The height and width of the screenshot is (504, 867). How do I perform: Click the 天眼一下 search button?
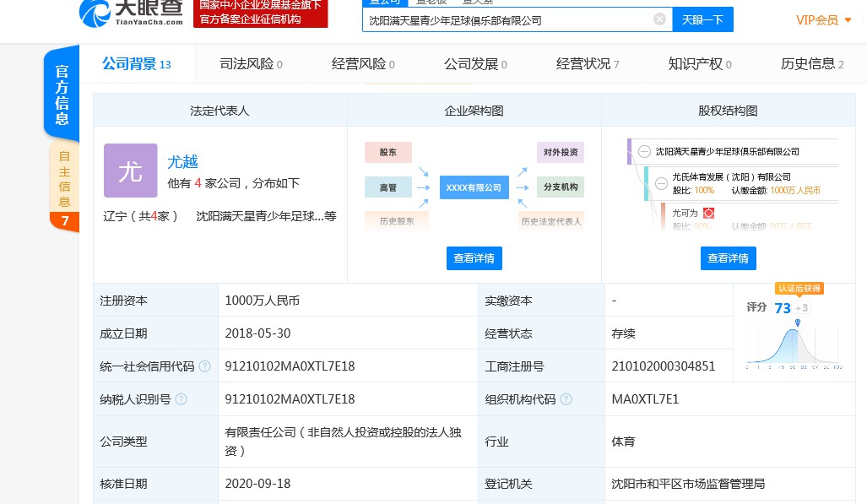(x=702, y=20)
